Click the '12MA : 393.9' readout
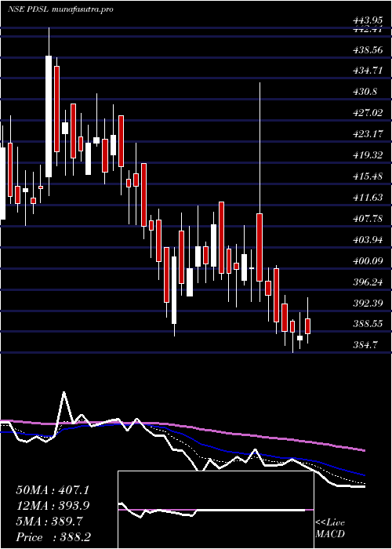 (x=53, y=506)
